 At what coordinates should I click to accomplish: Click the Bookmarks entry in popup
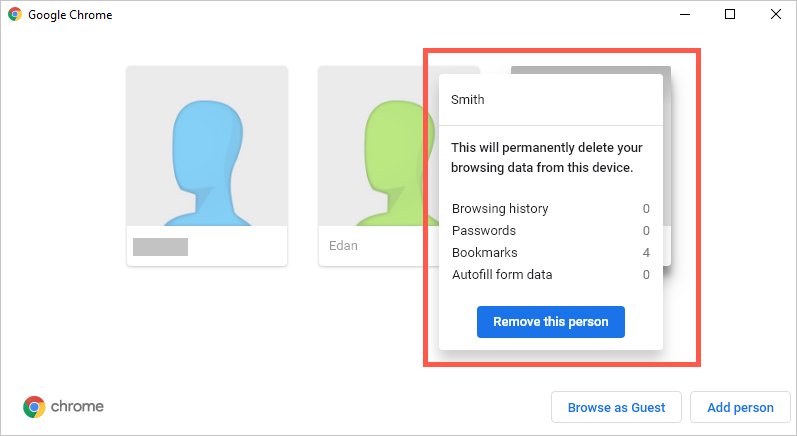click(485, 253)
